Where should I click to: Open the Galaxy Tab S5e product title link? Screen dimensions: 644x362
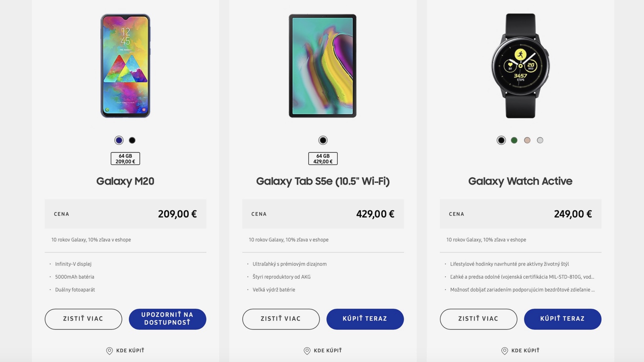pos(323,181)
